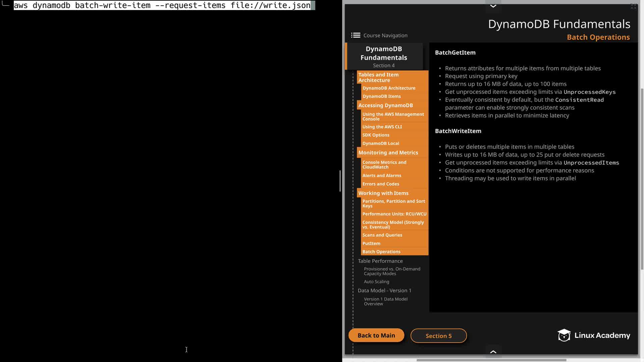
Task: Select Data Model - Version 1 section
Action: [384, 290]
